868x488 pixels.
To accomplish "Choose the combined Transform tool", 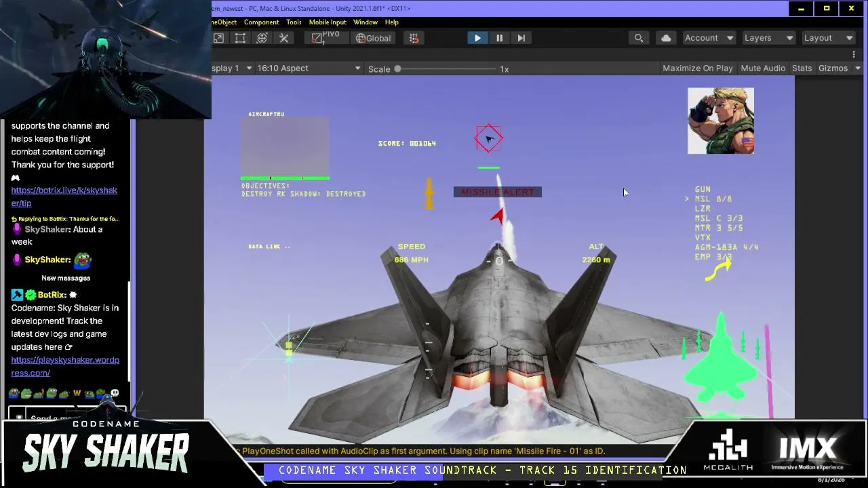I will pyautogui.click(x=262, y=38).
